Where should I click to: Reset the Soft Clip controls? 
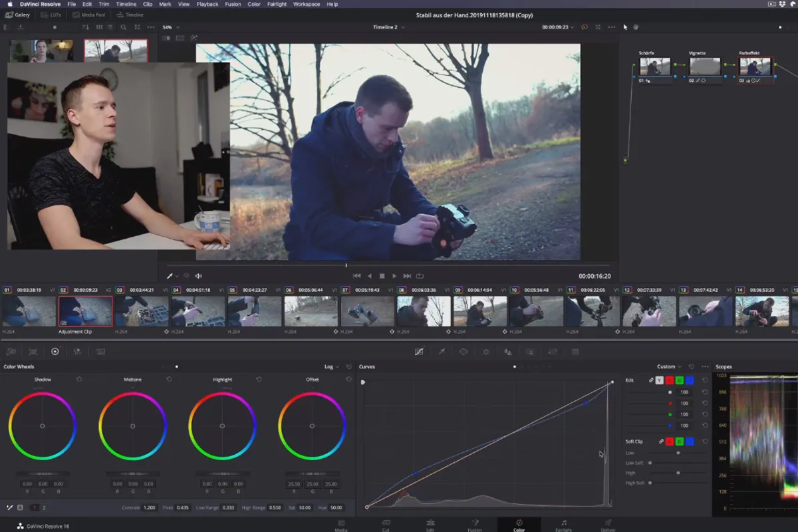click(704, 442)
